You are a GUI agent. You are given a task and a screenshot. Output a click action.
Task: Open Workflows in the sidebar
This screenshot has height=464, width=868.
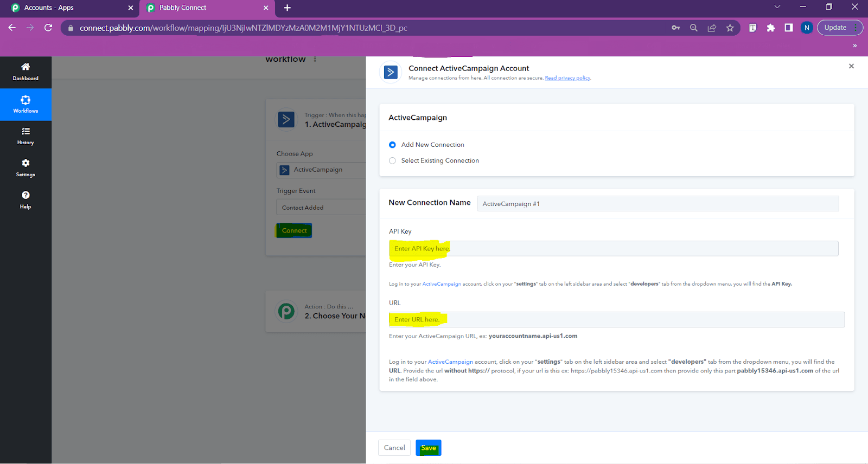tap(25, 104)
